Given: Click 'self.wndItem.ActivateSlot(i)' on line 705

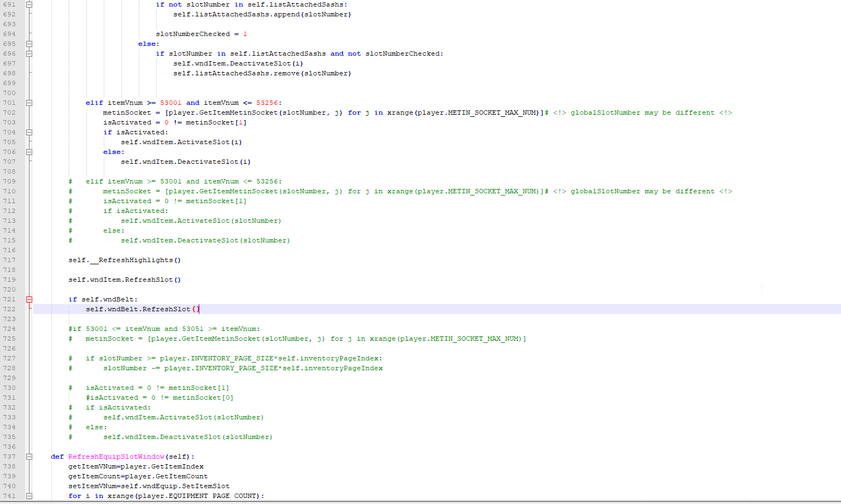Looking at the screenshot, I should tap(181, 142).
